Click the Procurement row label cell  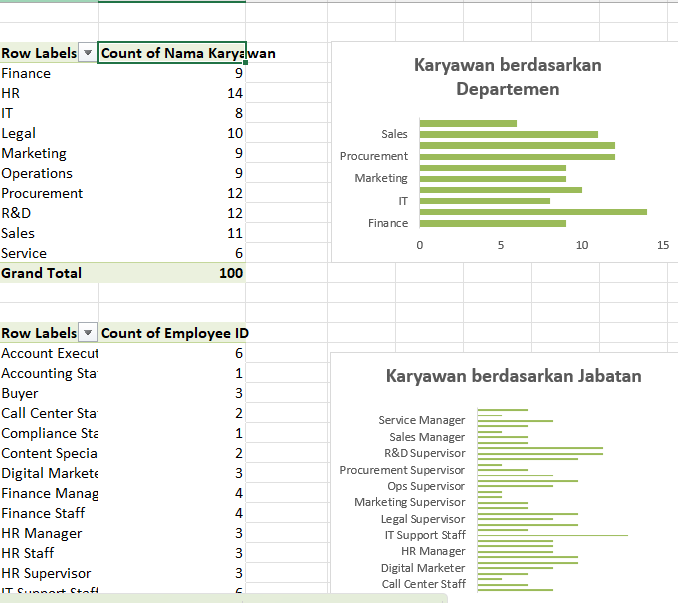[42, 193]
